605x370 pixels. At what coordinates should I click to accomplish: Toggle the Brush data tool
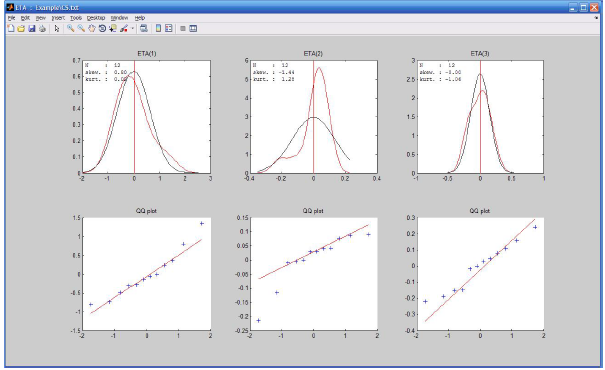click(124, 28)
